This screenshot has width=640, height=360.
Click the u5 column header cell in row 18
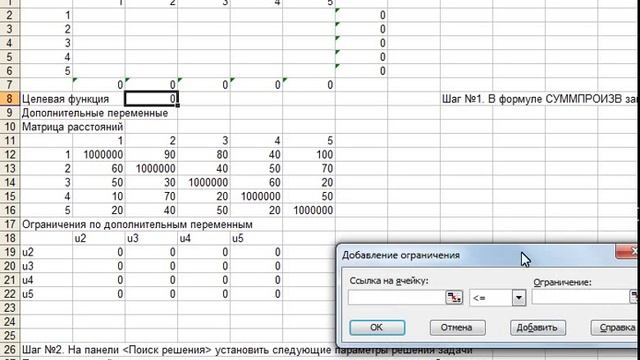(256, 238)
